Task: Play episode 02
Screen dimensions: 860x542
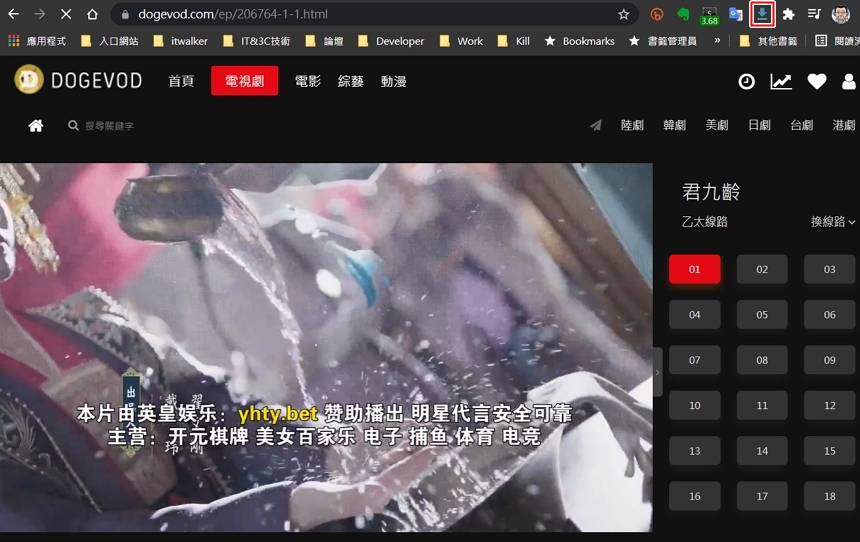Action: [x=762, y=269]
